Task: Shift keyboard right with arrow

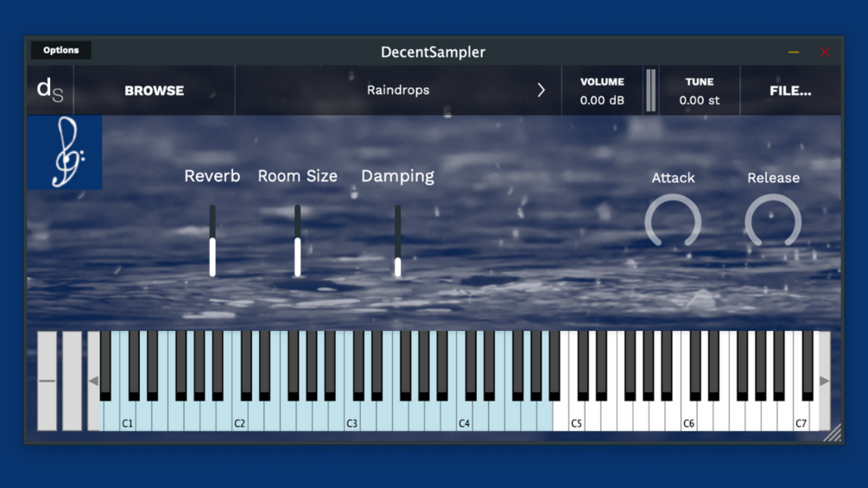Action: (824, 381)
